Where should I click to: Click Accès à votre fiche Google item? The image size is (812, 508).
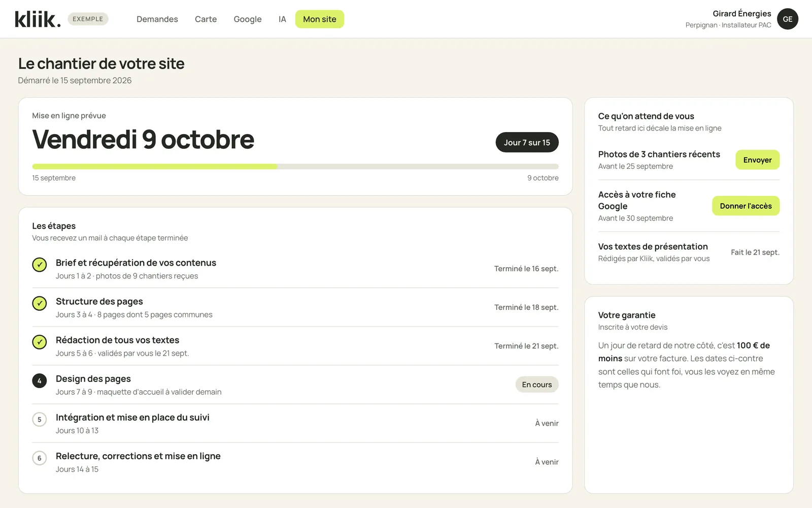click(x=637, y=200)
